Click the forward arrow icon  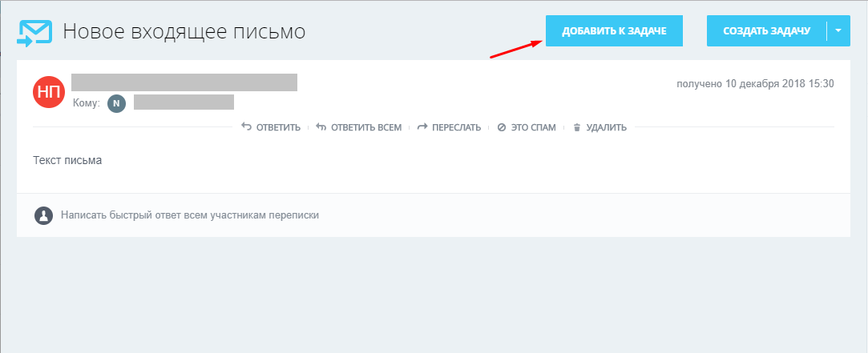pyautogui.click(x=422, y=127)
